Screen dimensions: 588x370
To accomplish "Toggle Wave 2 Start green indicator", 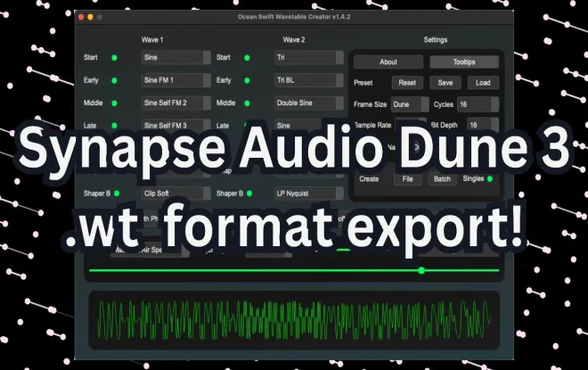I will pyautogui.click(x=247, y=58).
